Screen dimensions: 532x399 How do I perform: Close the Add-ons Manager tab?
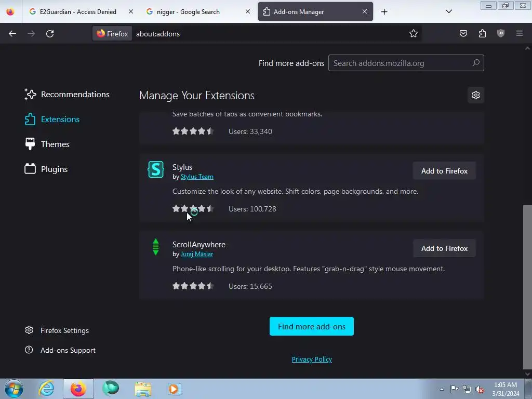pyautogui.click(x=364, y=12)
